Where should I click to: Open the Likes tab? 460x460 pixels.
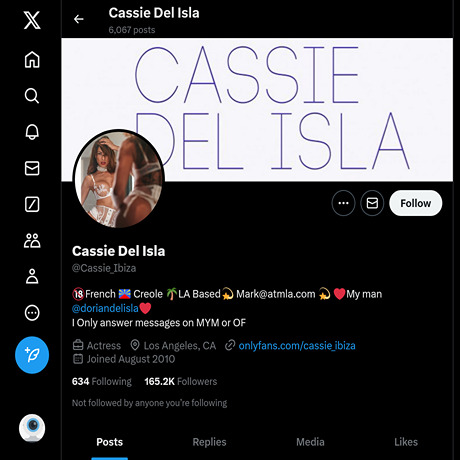point(406,442)
